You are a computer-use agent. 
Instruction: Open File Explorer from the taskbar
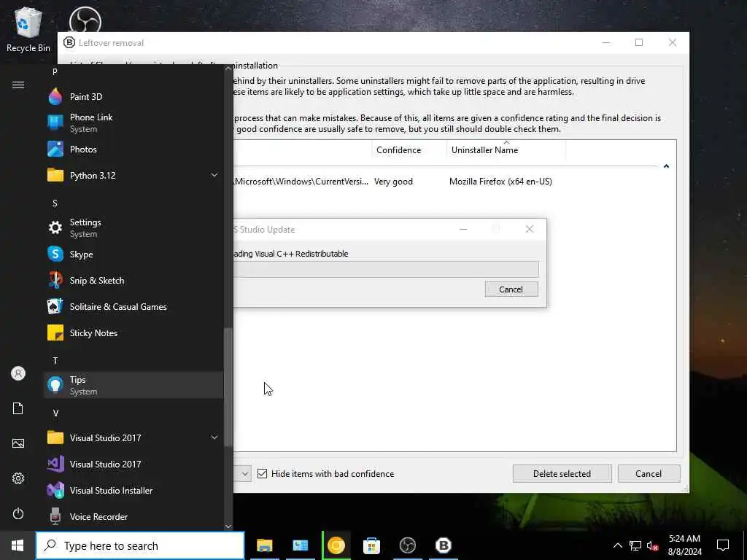(264, 545)
